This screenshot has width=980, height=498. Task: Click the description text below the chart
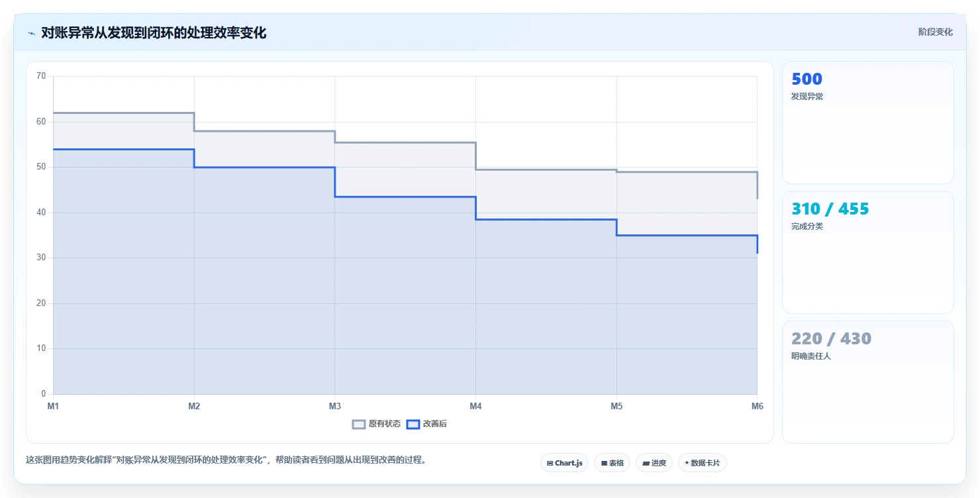pos(226,460)
